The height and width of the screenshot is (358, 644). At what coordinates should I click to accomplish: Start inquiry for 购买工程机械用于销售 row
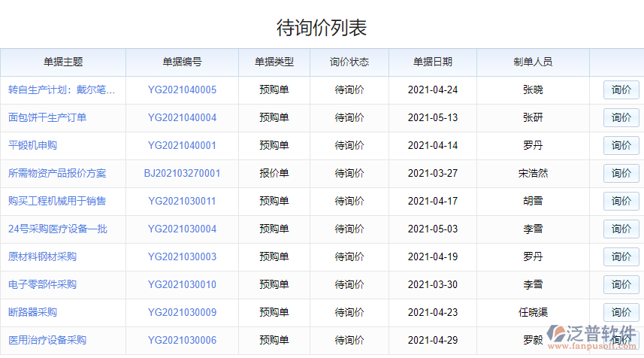621,201
